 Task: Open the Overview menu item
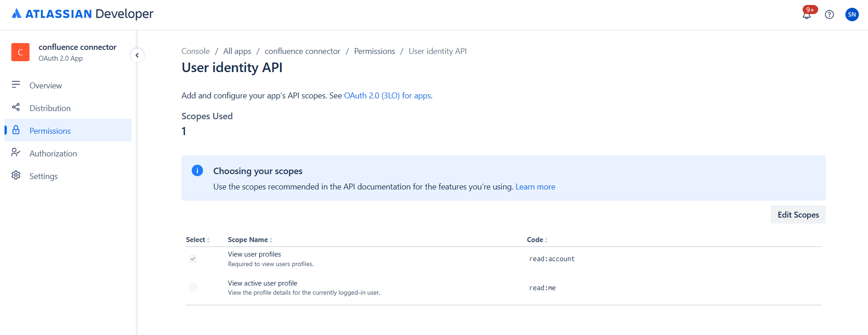68,85
